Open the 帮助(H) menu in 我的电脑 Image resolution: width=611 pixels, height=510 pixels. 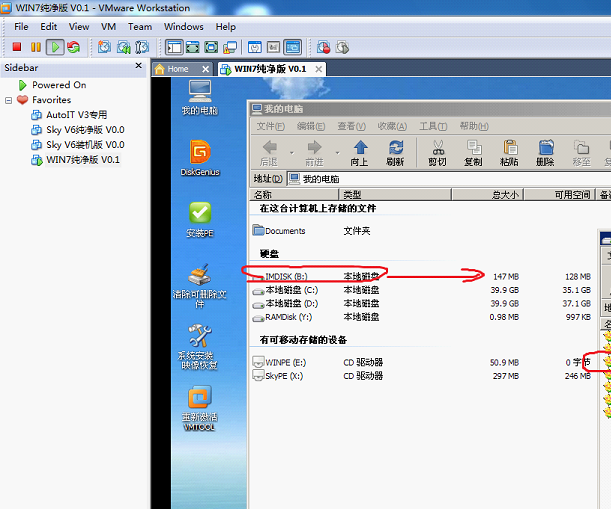click(x=473, y=126)
